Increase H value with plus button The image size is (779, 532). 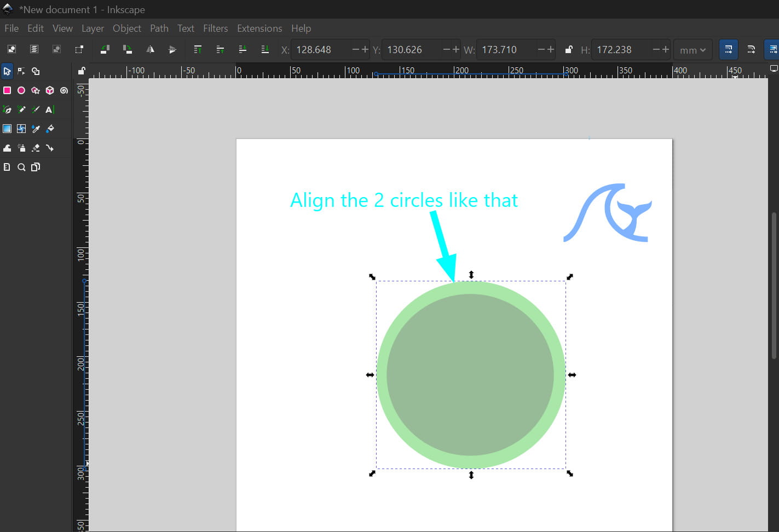click(x=666, y=50)
